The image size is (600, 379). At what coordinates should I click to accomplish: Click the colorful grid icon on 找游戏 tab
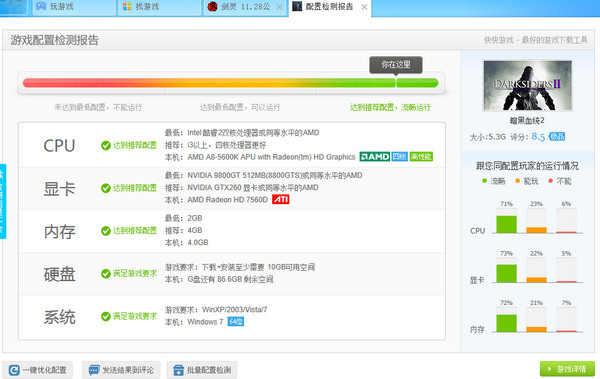pyautogui.click(x=127, y=6)
